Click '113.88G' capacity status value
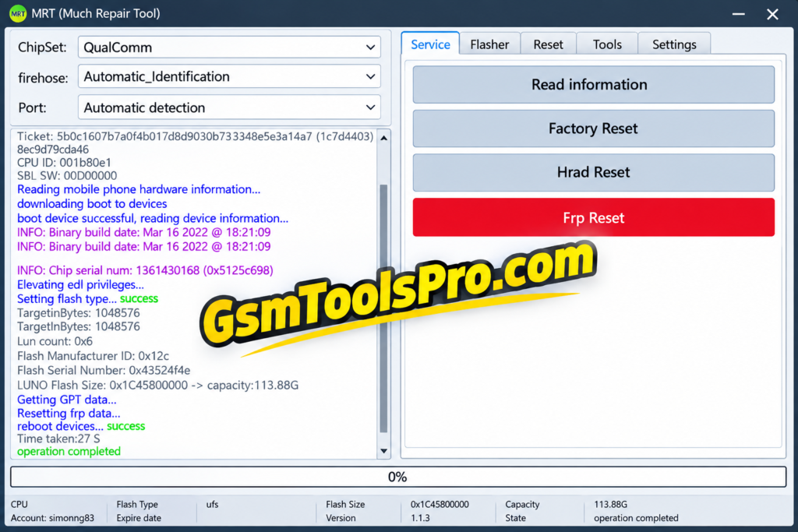The height and width of the screenshot is (532, 798). tap(610, 504)
